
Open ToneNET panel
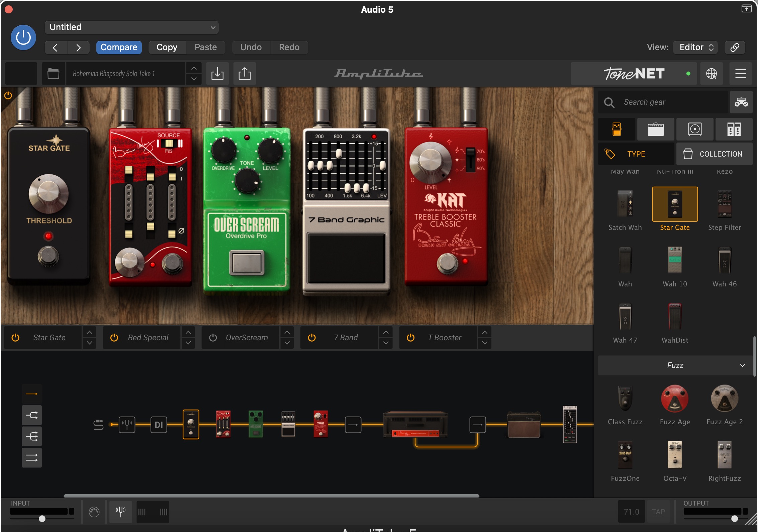click(634, 74)
